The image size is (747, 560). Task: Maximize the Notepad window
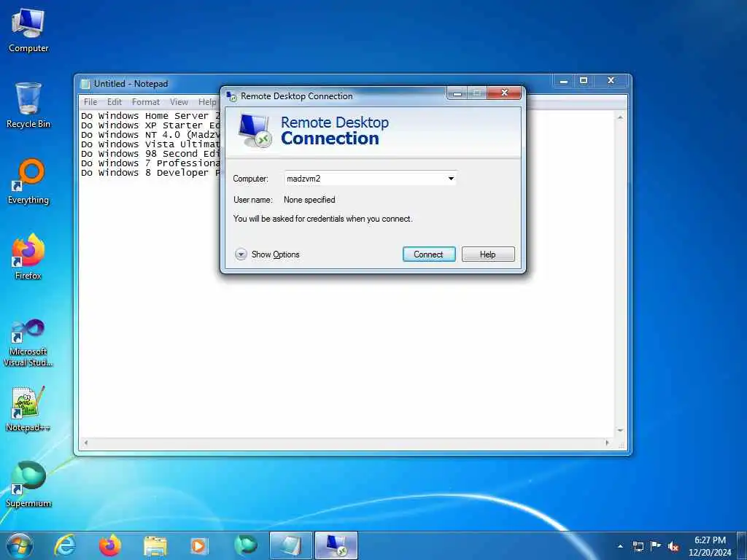coord(584,81)
